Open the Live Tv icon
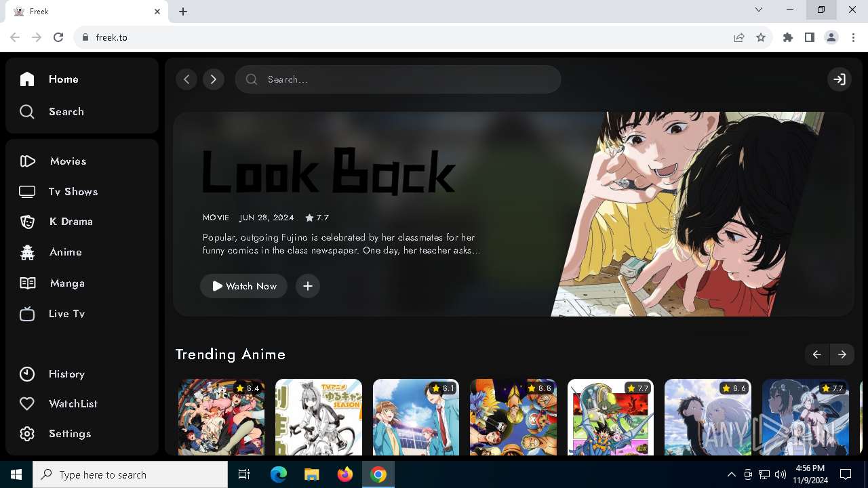The image size is (868, 488). 27,314
